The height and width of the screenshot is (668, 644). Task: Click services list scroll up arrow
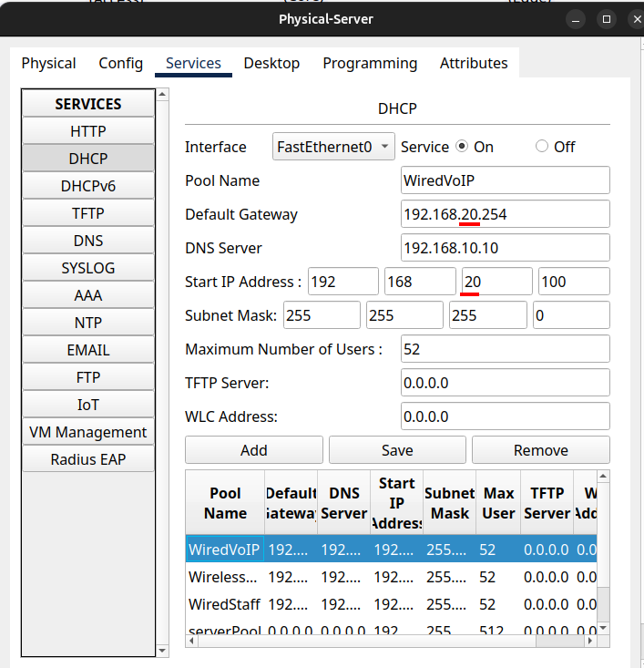(162, 94)
